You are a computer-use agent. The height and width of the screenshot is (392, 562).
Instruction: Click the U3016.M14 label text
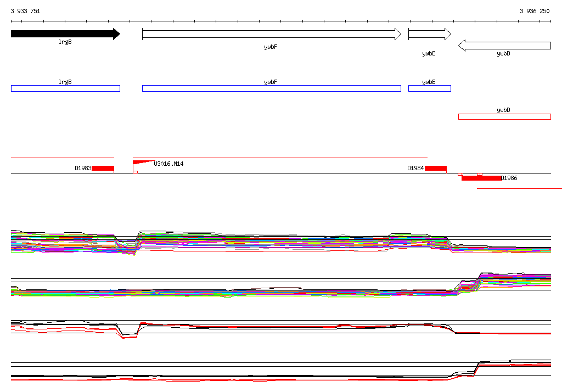coord(168,164)
